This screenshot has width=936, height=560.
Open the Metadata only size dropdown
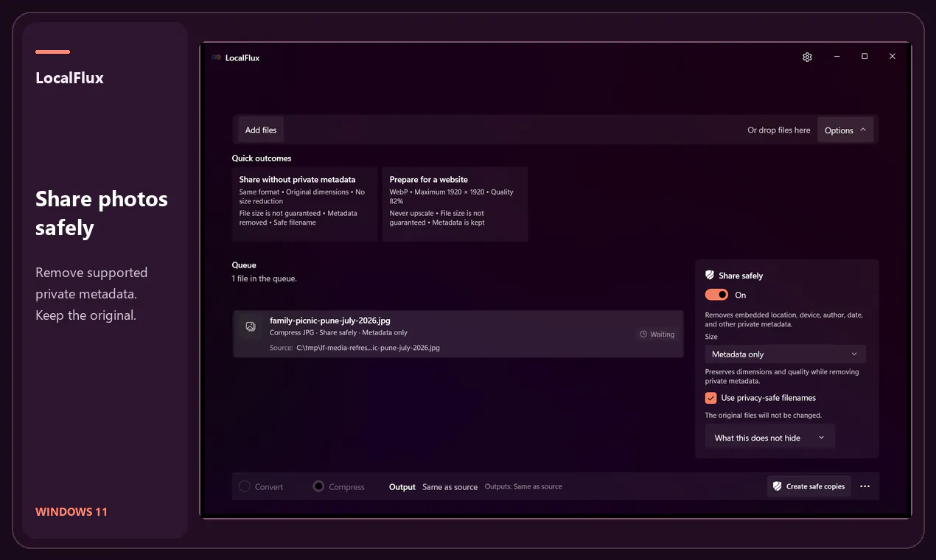(785, 354)
